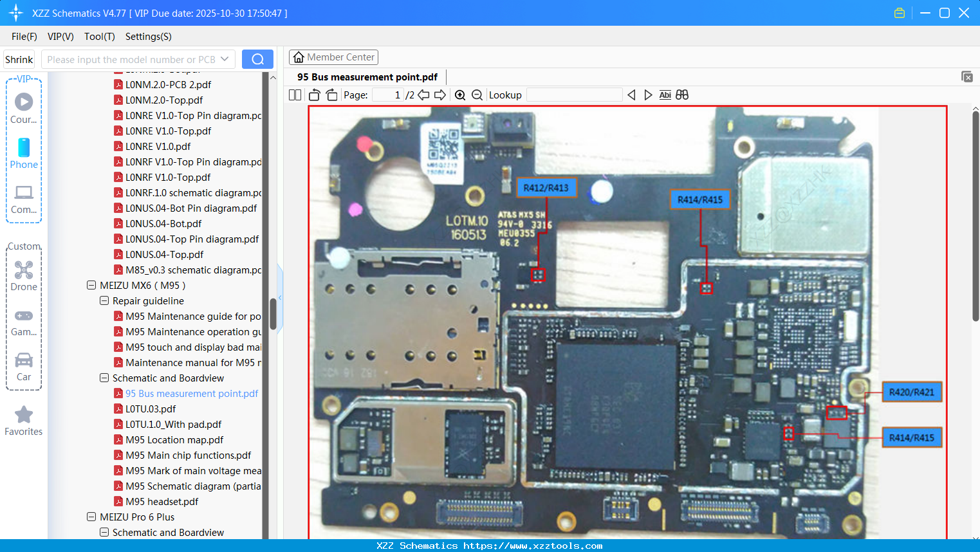Open the Tool(T) menu
This screenshot has height=552, width=980.
pyautogui.click(x=99, y=37)
